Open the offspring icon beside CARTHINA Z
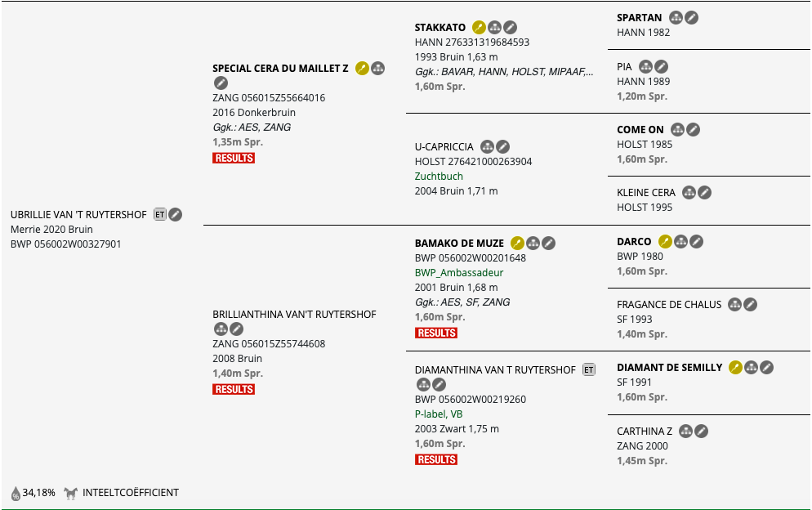 685,432
